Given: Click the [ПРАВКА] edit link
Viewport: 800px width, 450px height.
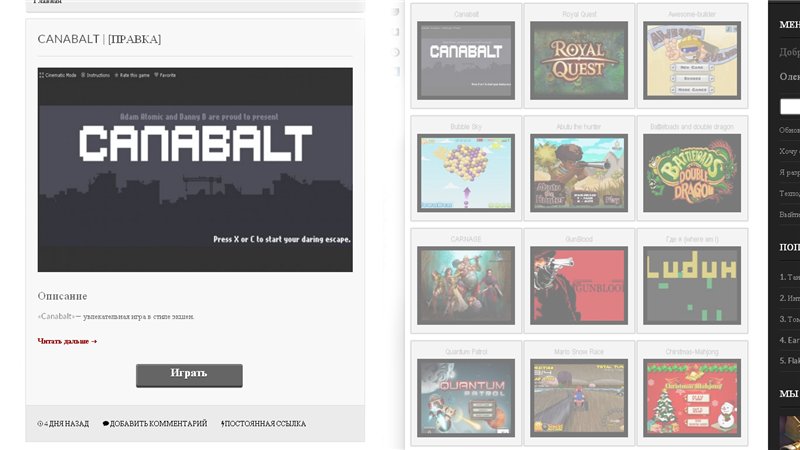Looking at the screenshot, I should [135, 39].
